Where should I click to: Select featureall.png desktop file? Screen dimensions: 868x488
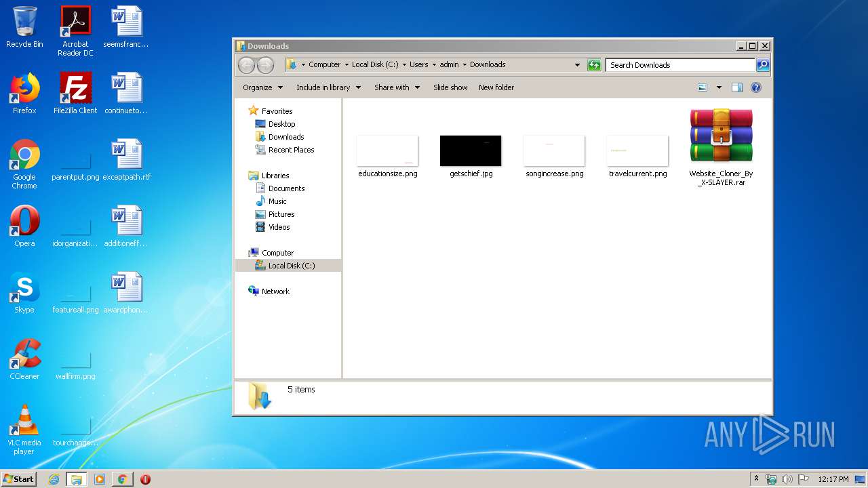(x=75, y=300)
